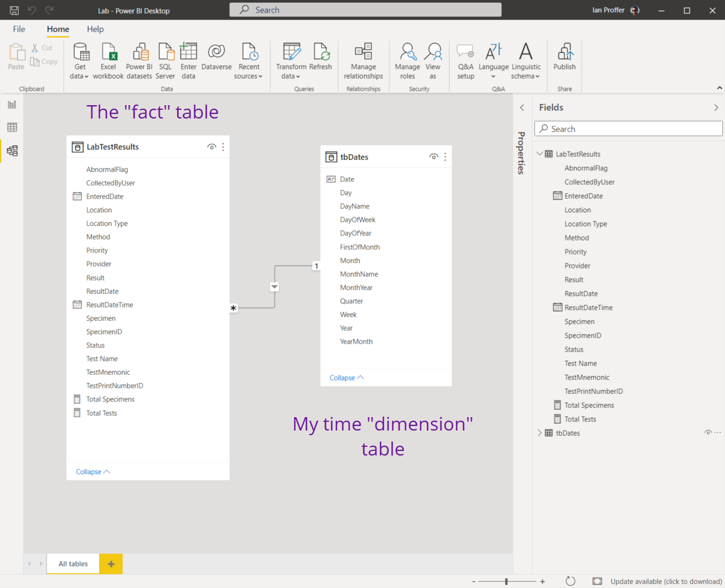Image resolution: width=725 pixels, height=588 pixels.
Task: Open more options for LabTestResults table card
Action: (223, 147)
